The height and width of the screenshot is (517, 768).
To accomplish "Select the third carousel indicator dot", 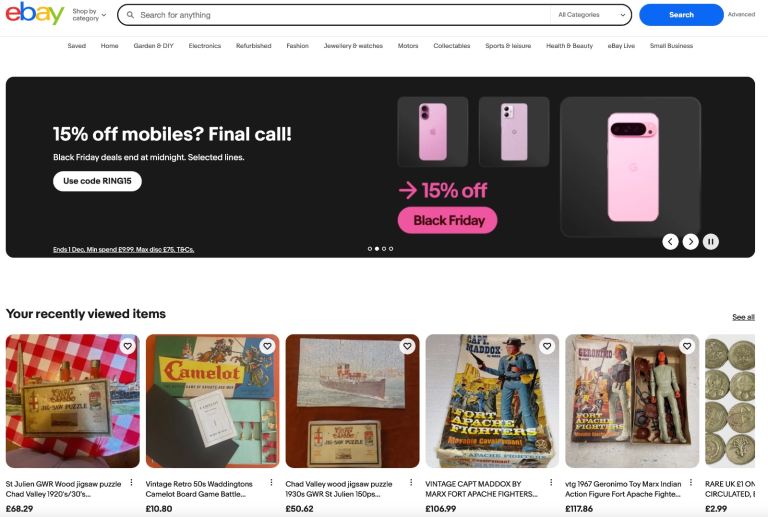I will [384, 249].
